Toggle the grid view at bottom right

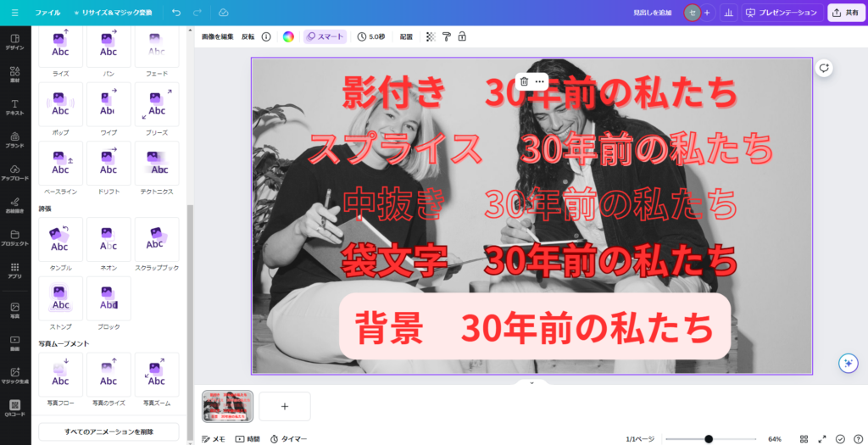click(804, 439)
